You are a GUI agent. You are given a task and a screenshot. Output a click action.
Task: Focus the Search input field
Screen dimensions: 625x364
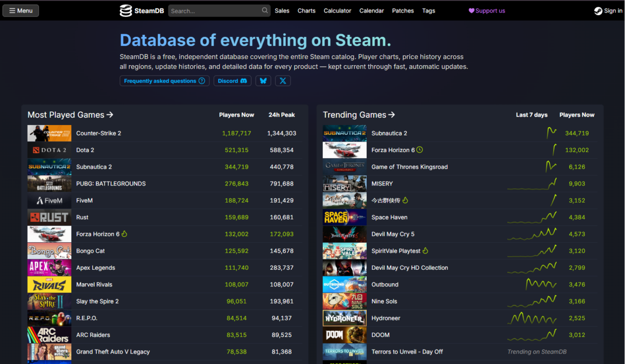(x=215, y=10)
